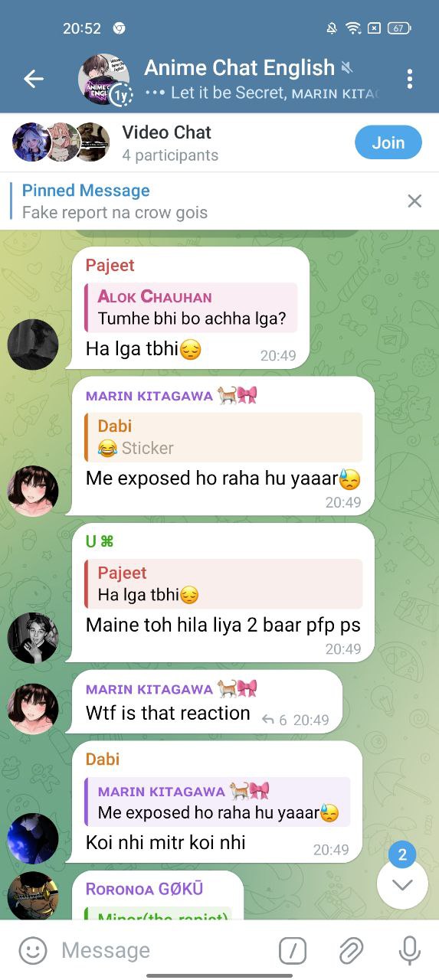Open the Video Chat participants avatars
The height and width of the screenshot is (980, 439).
[x=61, y=142]
